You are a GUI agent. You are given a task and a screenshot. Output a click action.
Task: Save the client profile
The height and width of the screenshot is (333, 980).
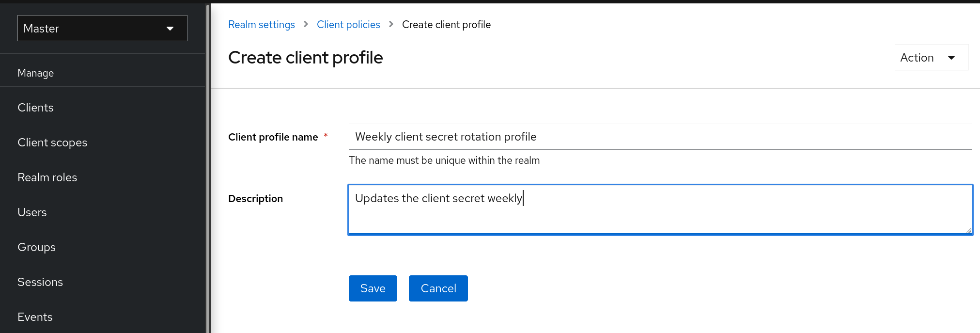[x=373, y=288]
